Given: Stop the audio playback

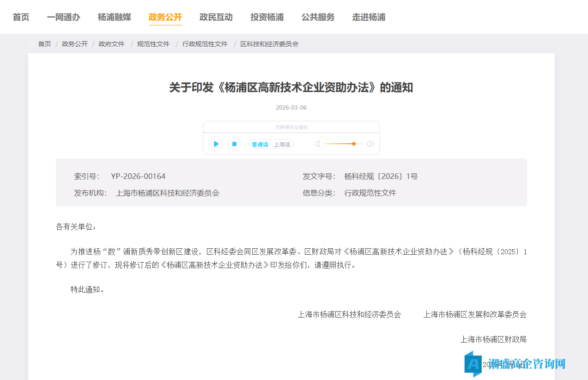Looking at the screenshot, I should coord(234,144).
